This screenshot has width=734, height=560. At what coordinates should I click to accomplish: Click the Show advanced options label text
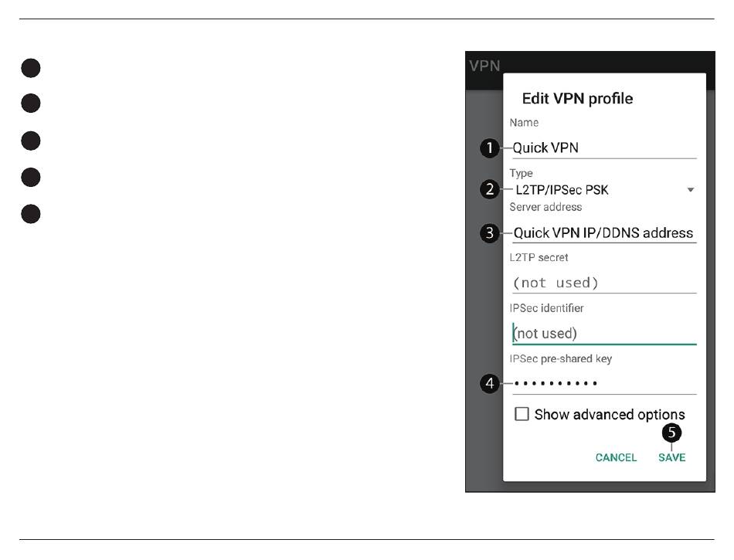(610, 415)
